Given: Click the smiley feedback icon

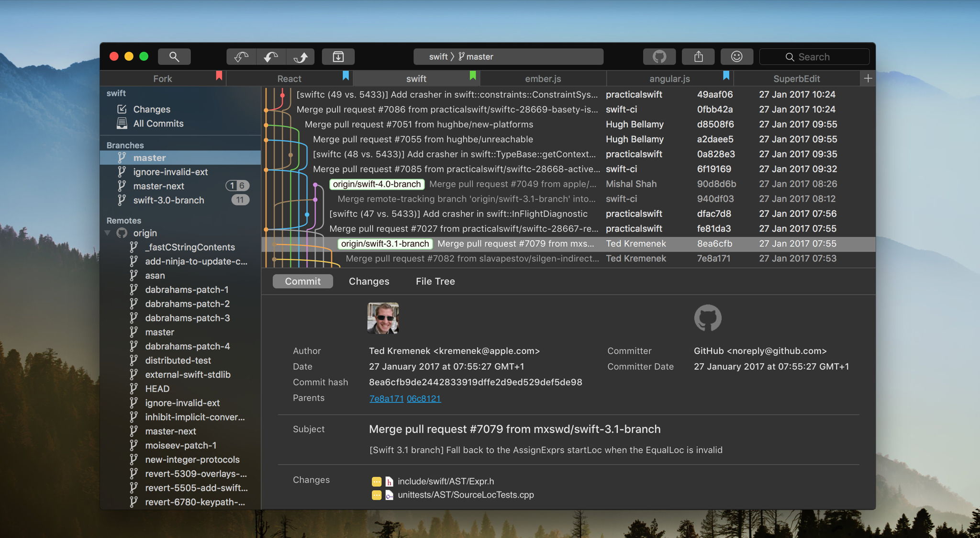Looking at the screenshot, I should coord(737,56).
